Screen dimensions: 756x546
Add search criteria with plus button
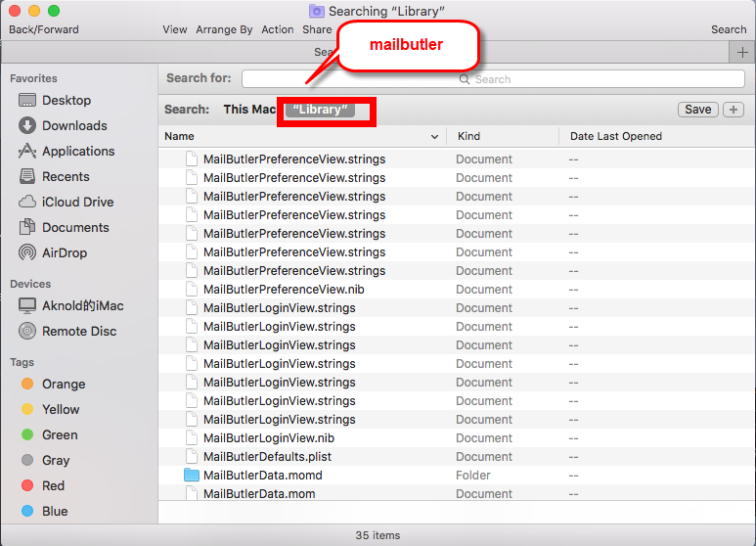click(x=734, y=110)
